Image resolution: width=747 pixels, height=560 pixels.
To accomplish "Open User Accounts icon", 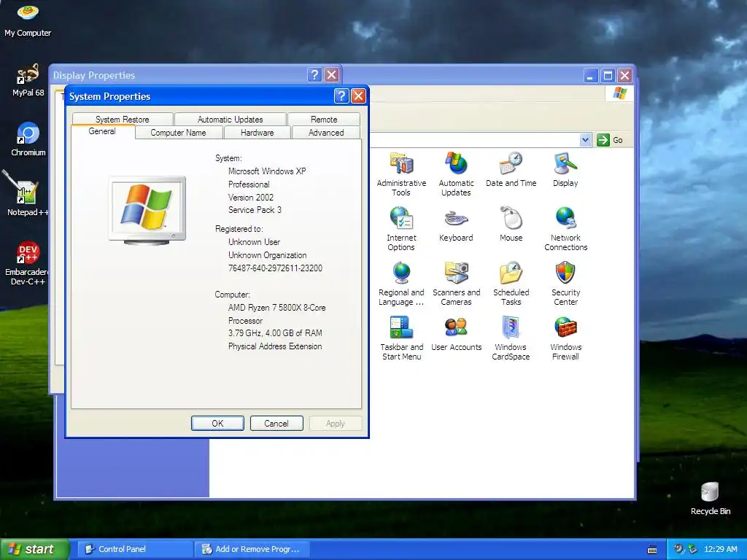I will click(x=456, y=334).
